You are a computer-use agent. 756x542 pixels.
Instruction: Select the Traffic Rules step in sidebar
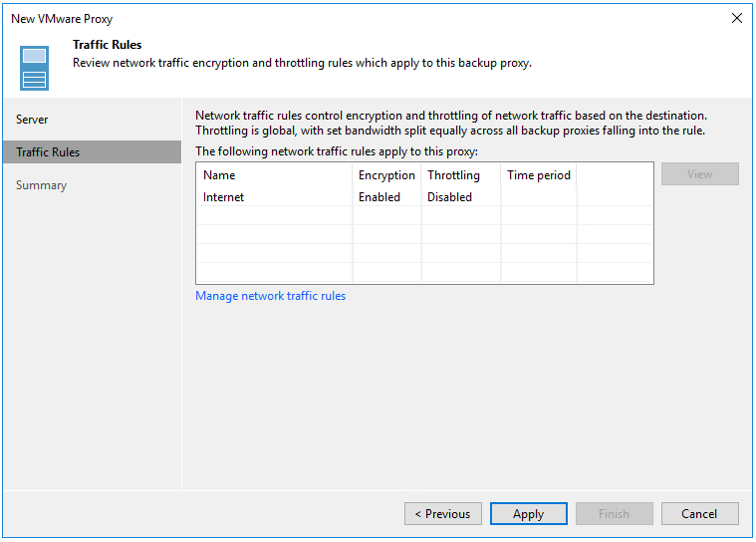click(x=48, y=152)
